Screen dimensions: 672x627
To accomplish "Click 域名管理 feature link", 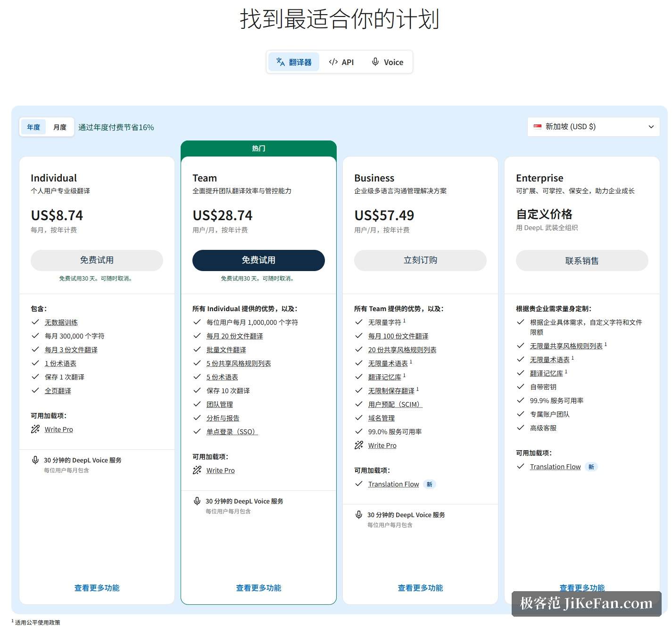I will (x=382, y=418).
